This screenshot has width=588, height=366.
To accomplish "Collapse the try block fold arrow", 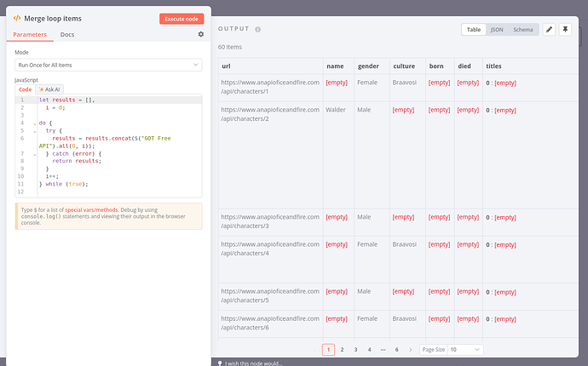I will (34, 130).
